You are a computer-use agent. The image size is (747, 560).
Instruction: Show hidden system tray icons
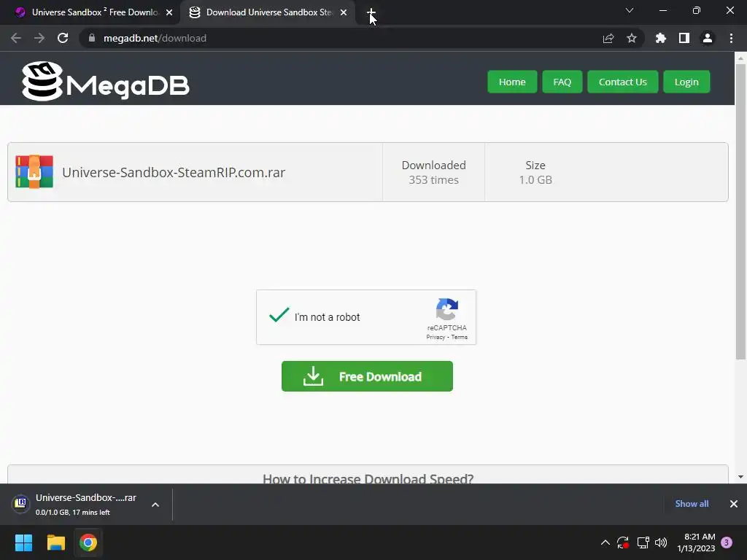(x=605, y=542)
